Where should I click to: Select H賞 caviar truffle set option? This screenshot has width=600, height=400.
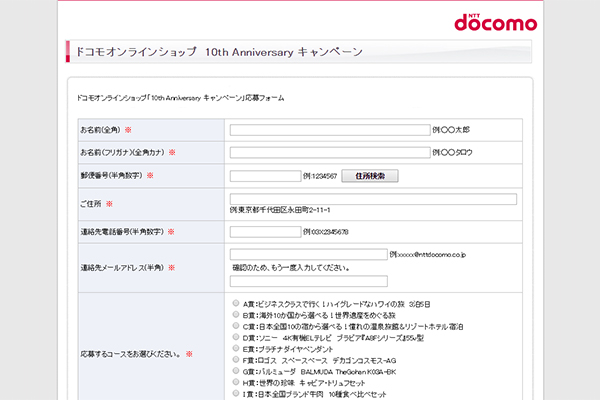click(236, 382)
